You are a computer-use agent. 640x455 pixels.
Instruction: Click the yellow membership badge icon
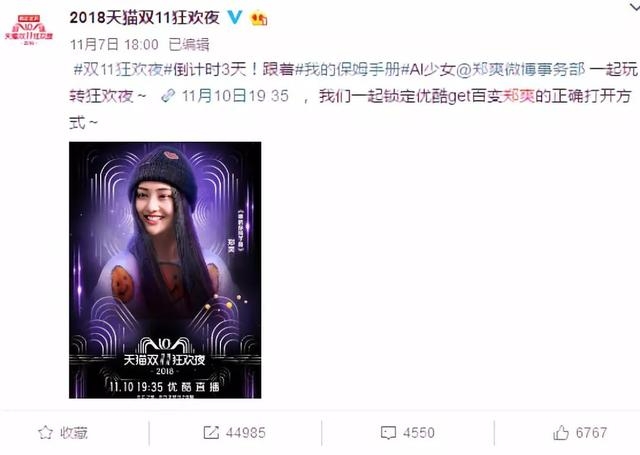click(259, 18)
